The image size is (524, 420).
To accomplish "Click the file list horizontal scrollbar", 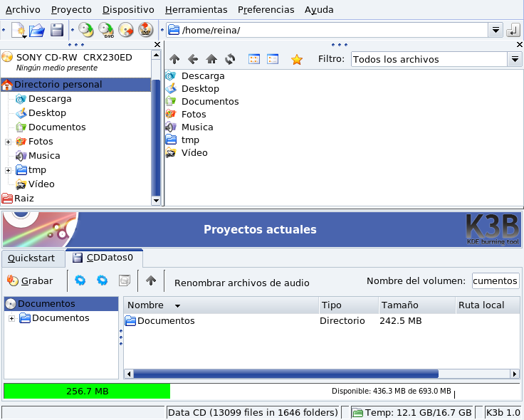I will click(285, 374).
